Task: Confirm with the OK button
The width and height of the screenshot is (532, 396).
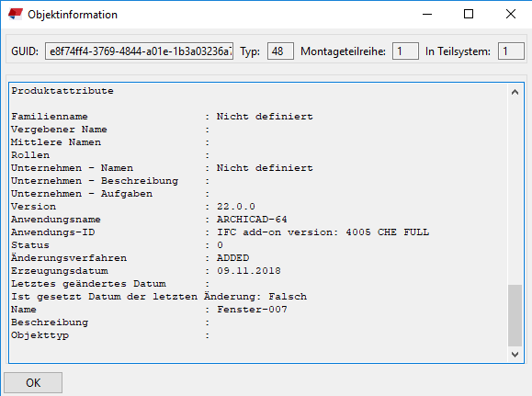Action: click(x=33, y=383)
